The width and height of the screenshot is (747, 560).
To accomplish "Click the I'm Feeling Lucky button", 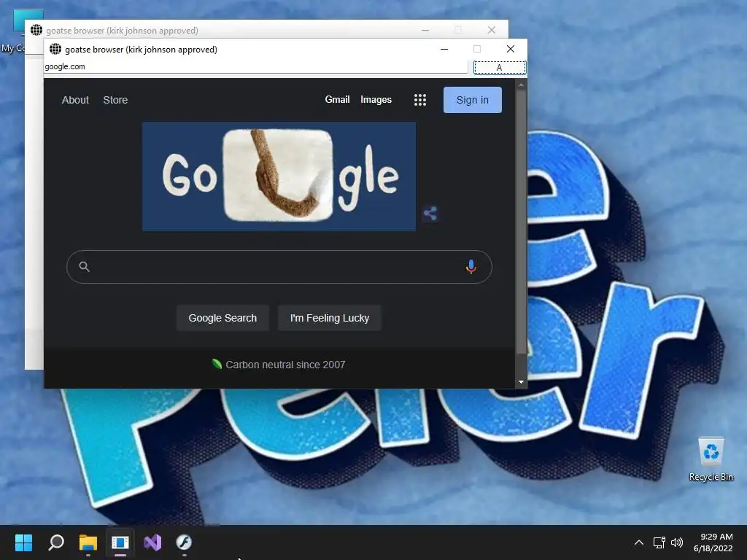I will click(x=330, y=318).
